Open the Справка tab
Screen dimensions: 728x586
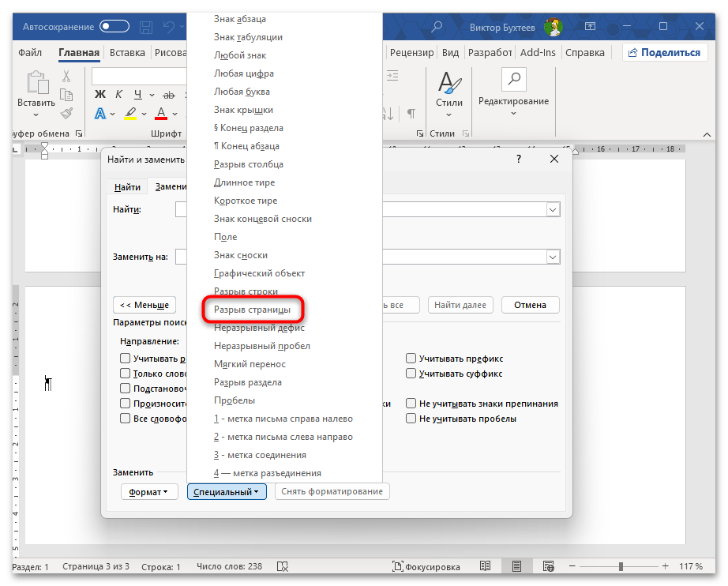coord(585,52)
